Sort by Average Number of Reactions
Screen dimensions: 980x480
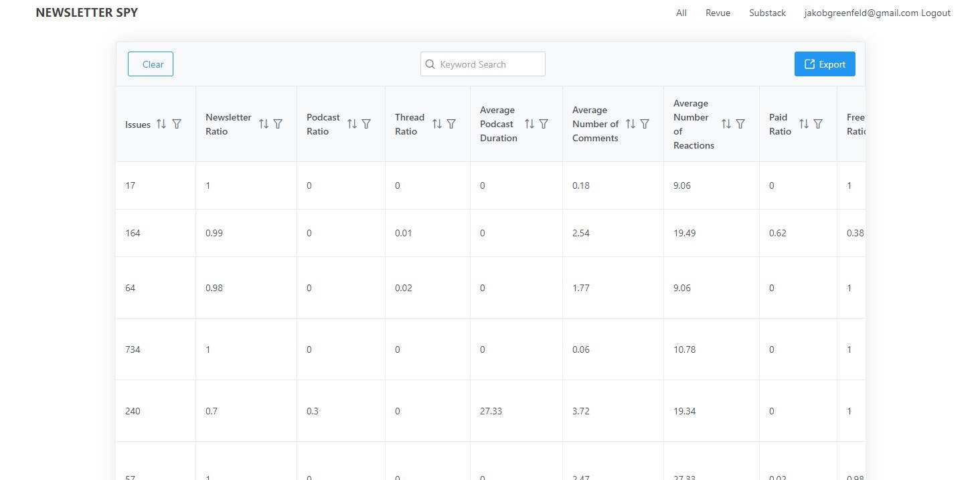point(726,124)
